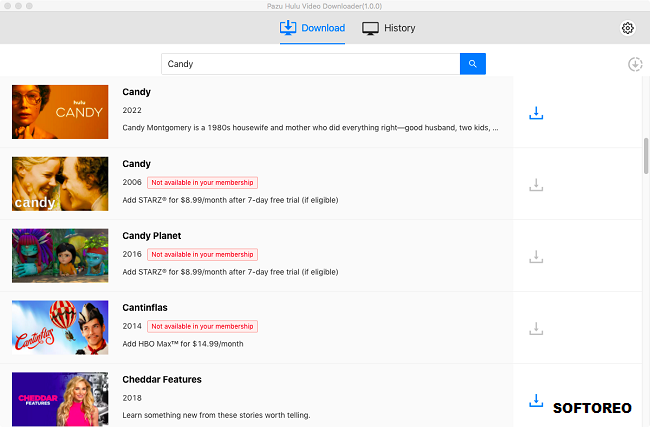The height and width of the screenshot is (427, 650).
Task: Open the Candy Planet thumbnail
Action: pos(60,255)
